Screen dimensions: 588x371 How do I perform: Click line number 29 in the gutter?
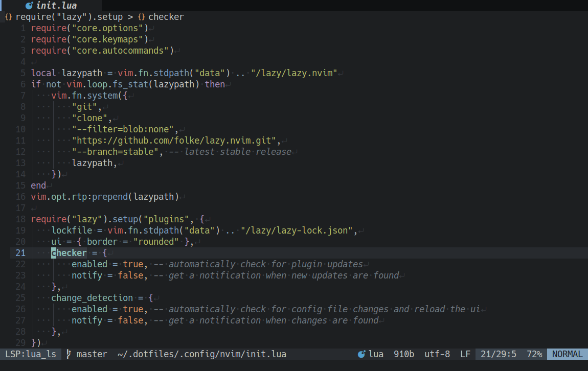(20, 343)
